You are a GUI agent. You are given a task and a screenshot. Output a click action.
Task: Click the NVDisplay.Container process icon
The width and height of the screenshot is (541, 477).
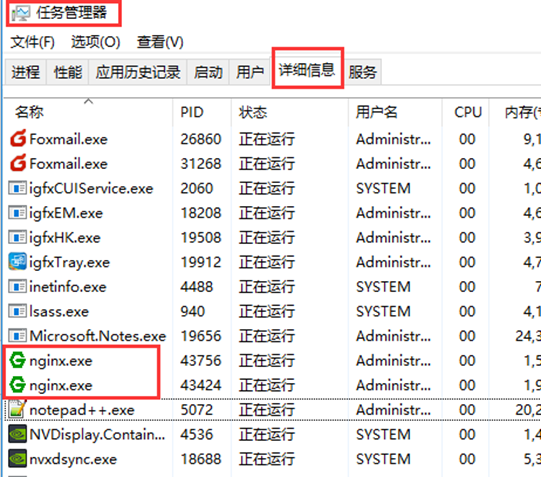(17, 434)
